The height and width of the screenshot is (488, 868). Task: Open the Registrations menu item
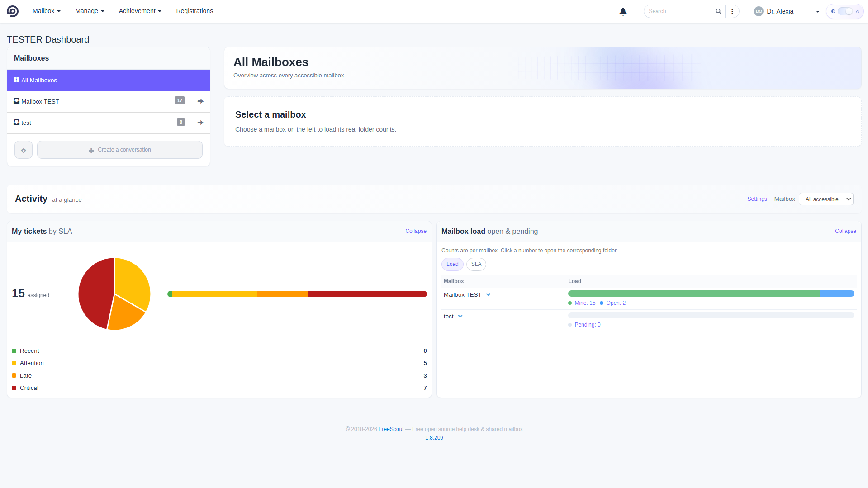(194, 11)
